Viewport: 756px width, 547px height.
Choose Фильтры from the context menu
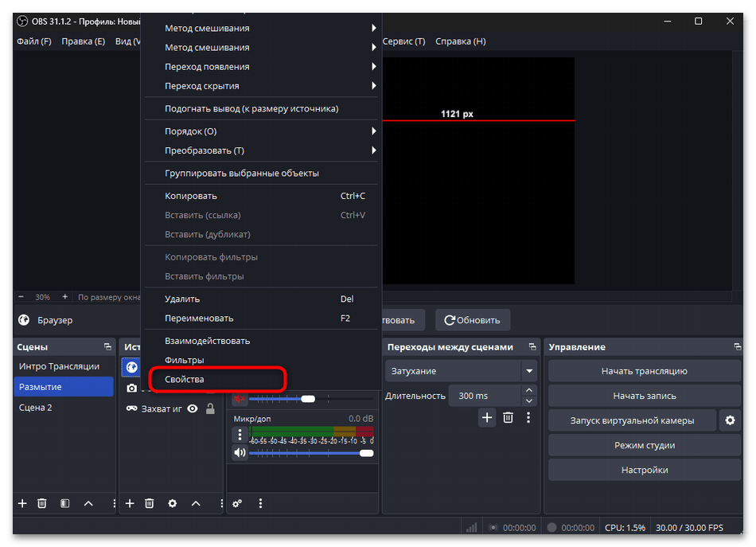point(185,360)
